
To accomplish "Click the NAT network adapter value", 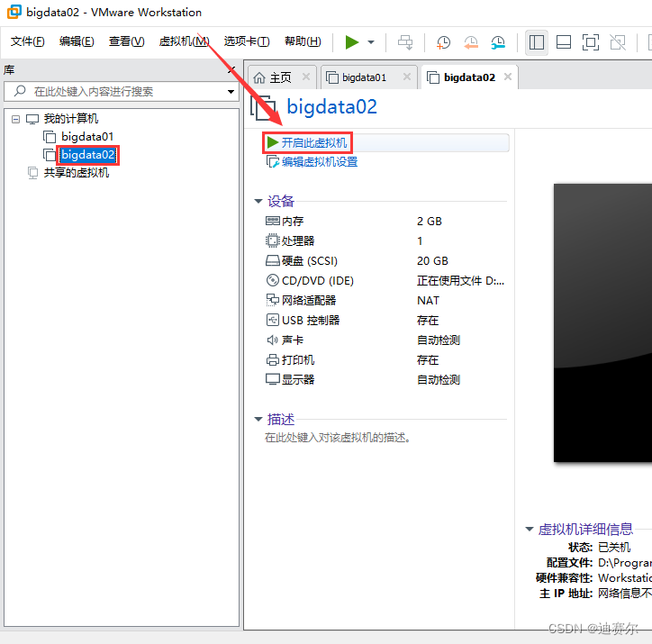I will click(428, 301).
